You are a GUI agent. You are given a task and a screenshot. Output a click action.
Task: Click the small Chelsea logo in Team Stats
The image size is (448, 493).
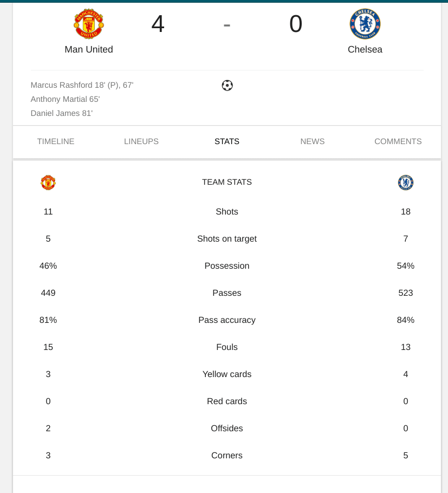pos(406,183)
